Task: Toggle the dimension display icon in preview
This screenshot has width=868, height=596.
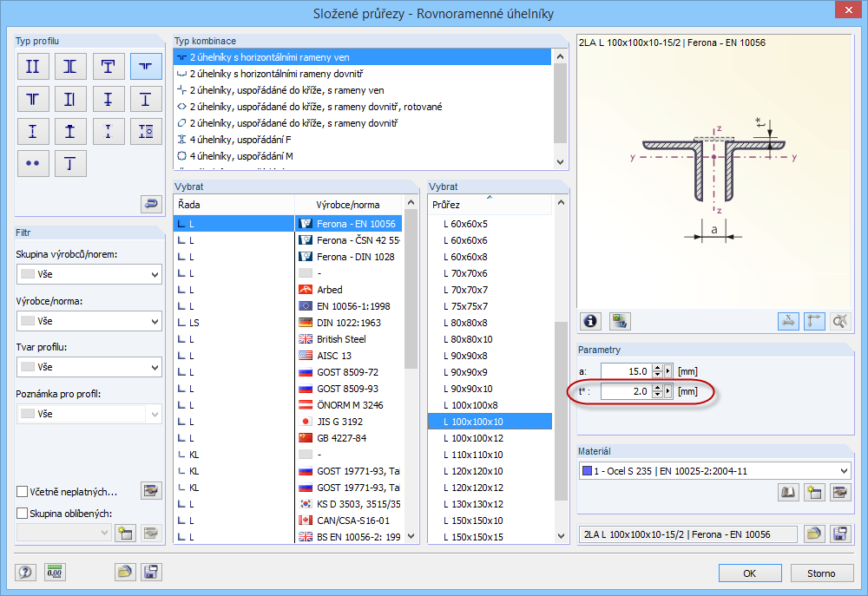Action: [788, 321]
